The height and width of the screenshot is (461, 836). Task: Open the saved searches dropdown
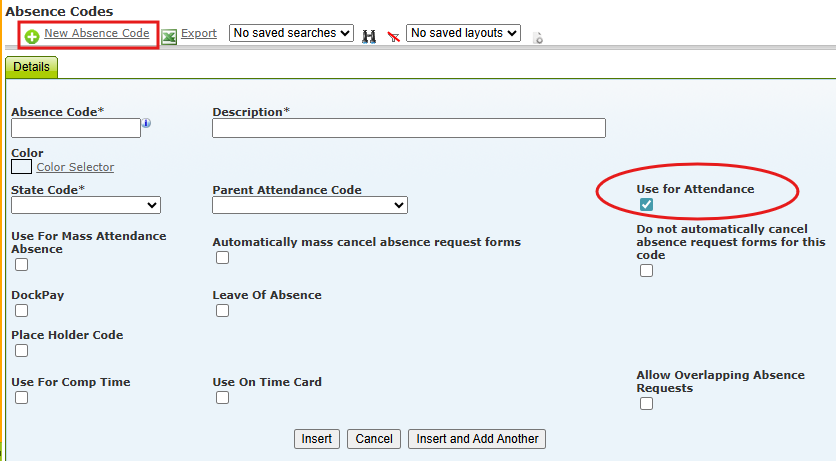[x=291, y=33]
